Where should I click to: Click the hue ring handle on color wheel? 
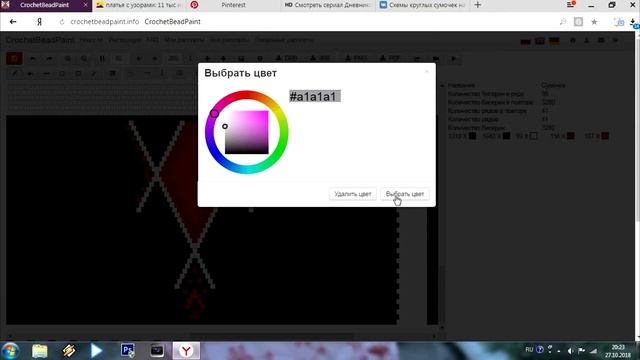point(214,113)
